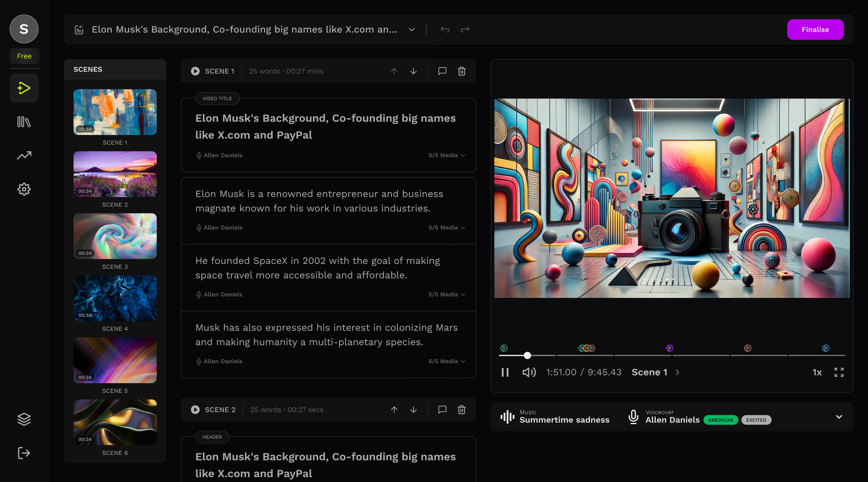
Task: Edit the Scene 2 header text
Action: 325,465
